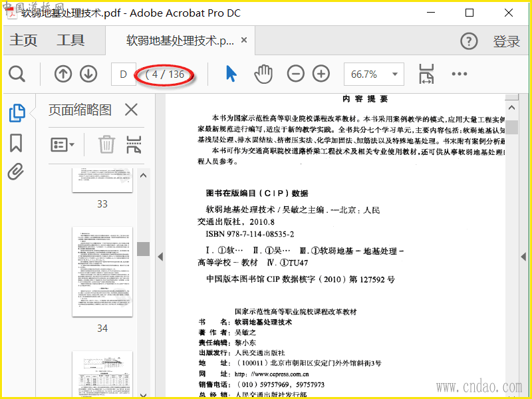Click the 责任编辑: 黎小东 line

tap(227, 342)
